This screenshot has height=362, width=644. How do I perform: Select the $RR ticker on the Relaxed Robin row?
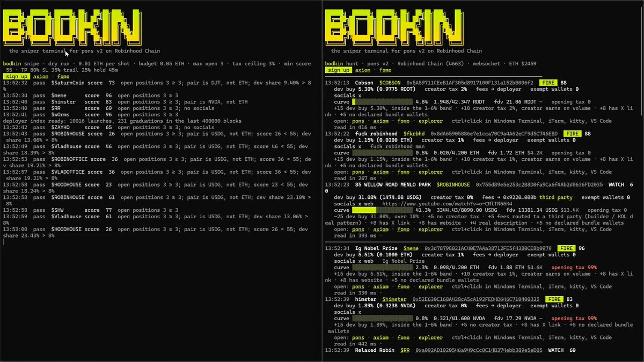tap(405, 350)
